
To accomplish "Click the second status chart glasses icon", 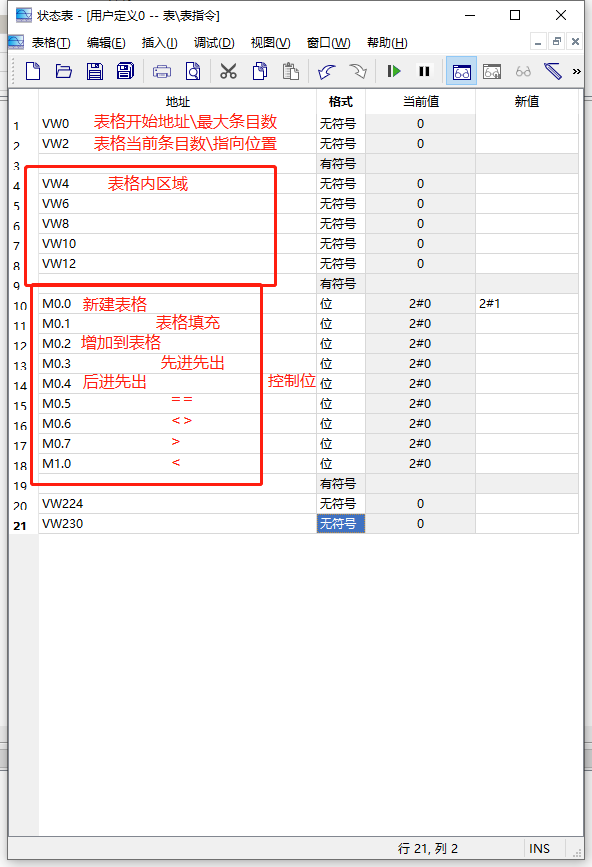I will pos(492,71).
